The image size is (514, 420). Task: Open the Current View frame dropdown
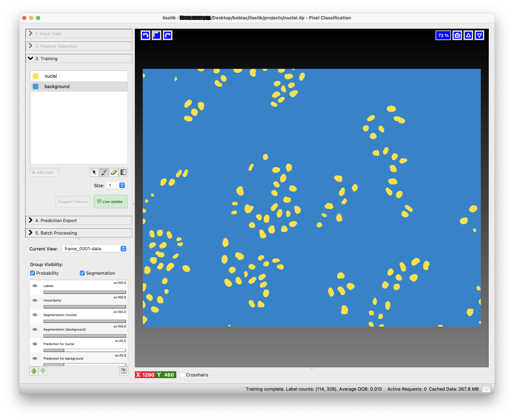(x=94, y=249)
